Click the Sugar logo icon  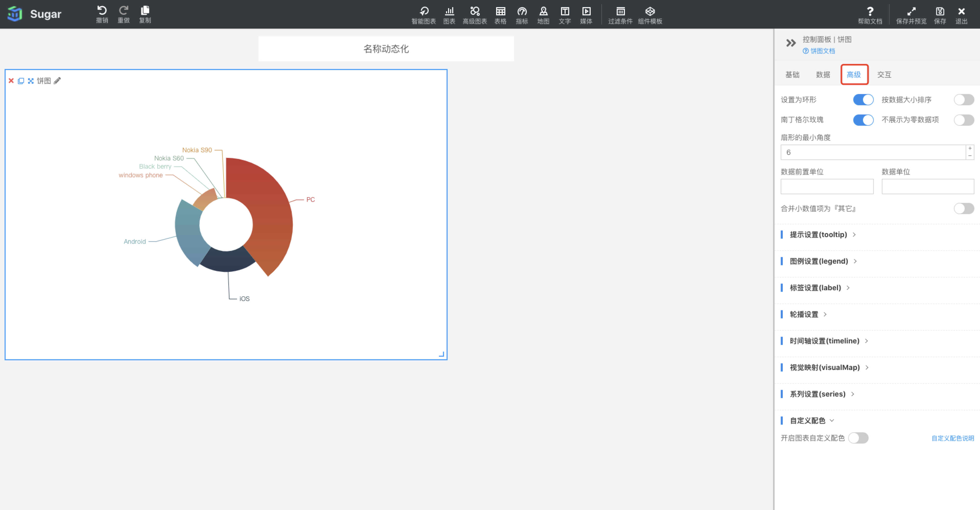[x=15, y=14]
